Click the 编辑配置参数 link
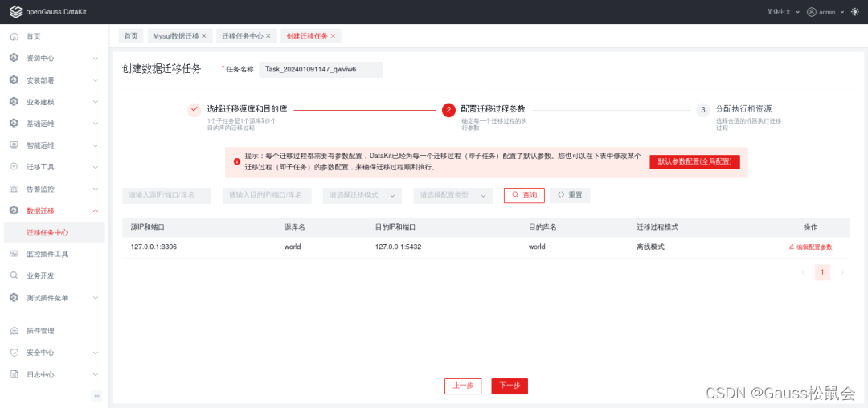 [810, 247]
